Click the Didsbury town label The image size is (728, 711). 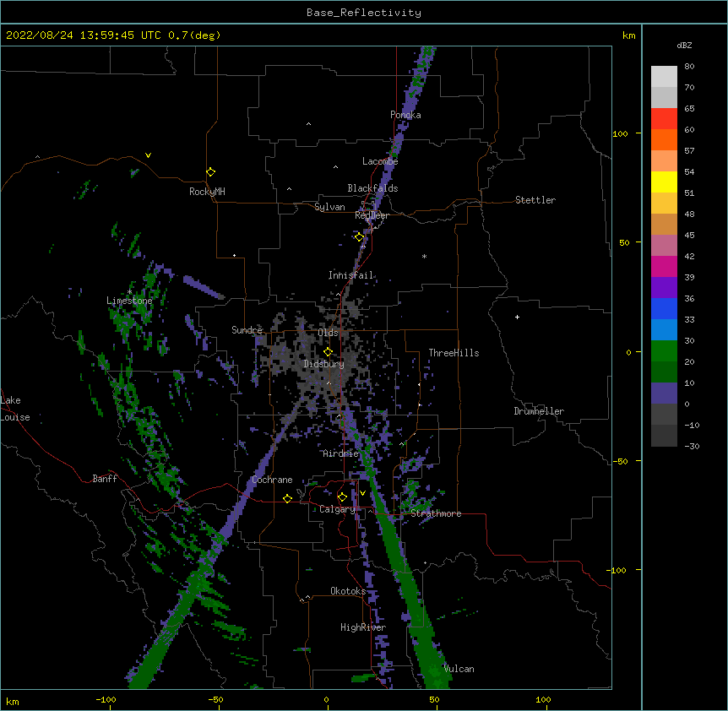[x=323, y=364]
